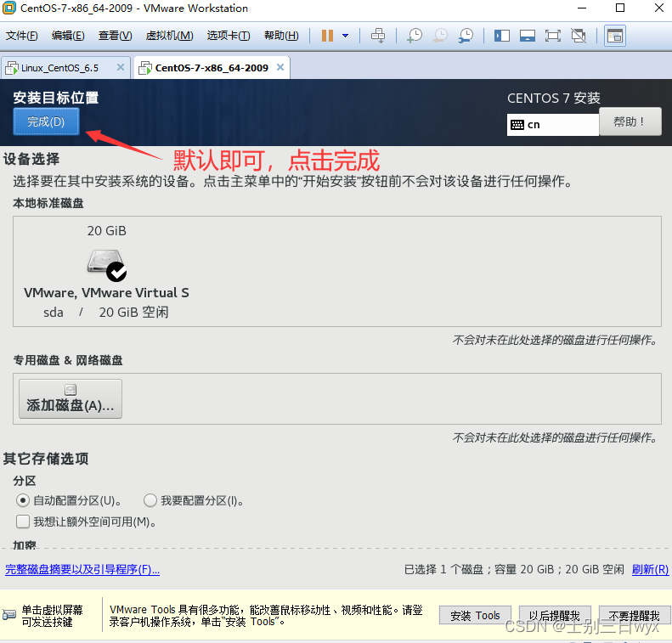Click the console view icon in toolbar
The height and width of the screenshot is (643, 672).
pyautogui.click(x=615, y=36)
